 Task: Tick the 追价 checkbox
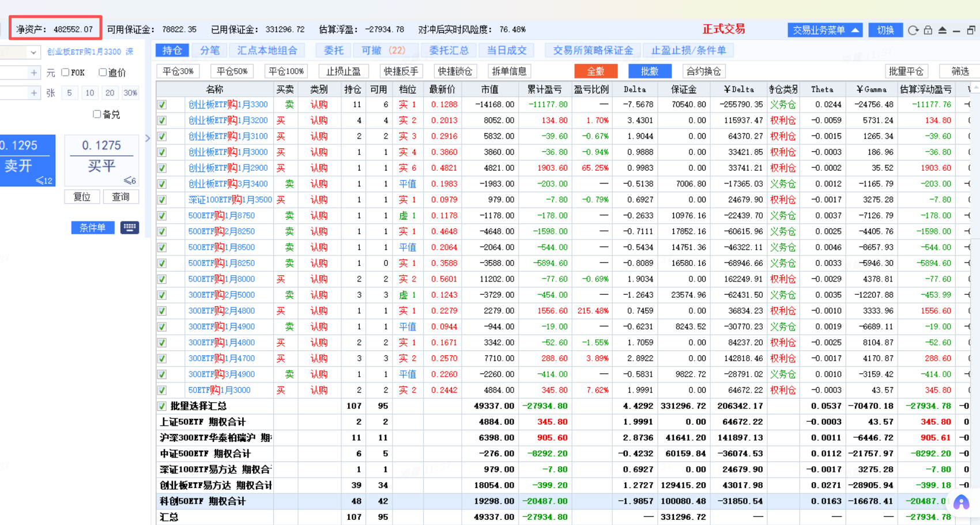(103, 73)
